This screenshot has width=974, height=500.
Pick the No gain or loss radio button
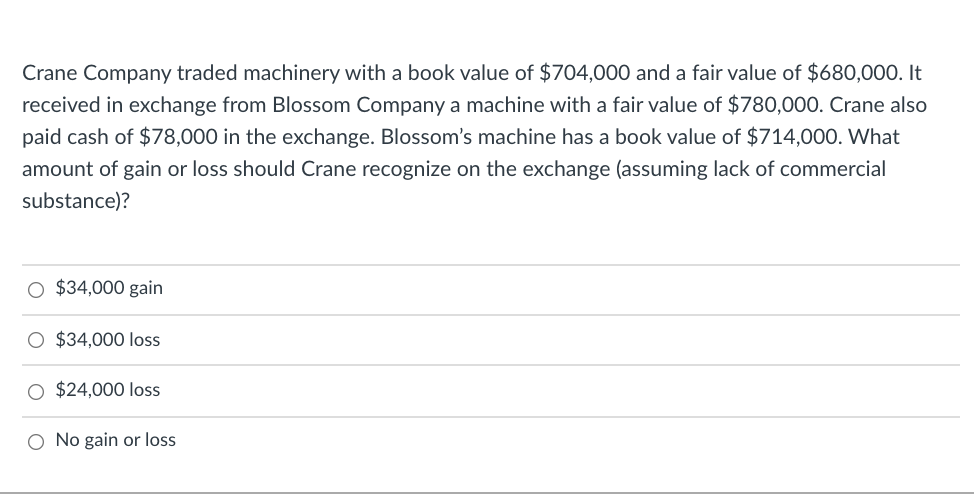36,442
